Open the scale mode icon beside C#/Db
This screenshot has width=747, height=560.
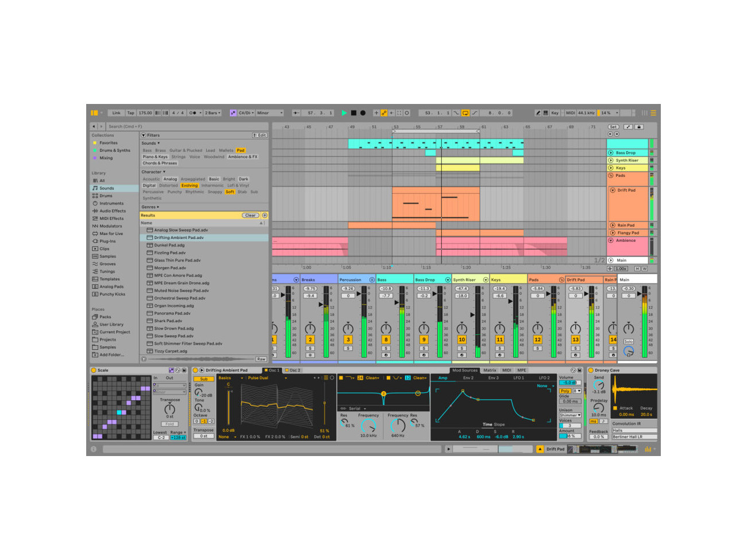[x=233, y=113]
